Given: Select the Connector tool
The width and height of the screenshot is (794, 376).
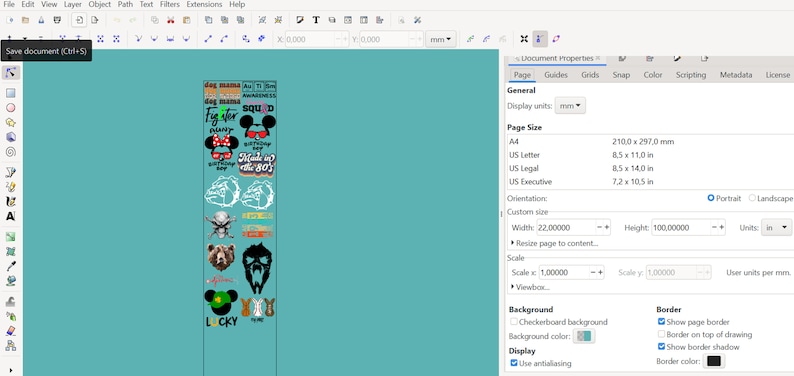Looking at the screenshot, I should tap(10, 346).
